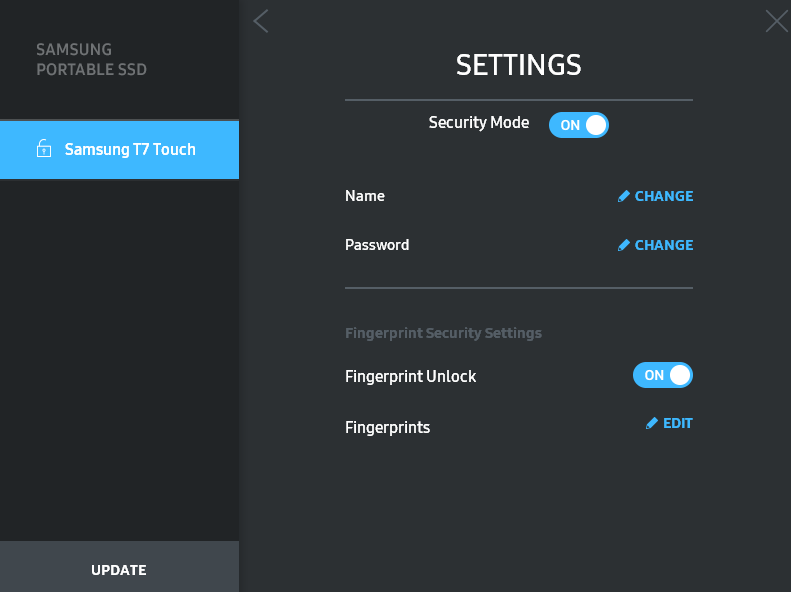791x592 pixels.
Task: Click CHANGE for the Password
Action: point(663,245)
